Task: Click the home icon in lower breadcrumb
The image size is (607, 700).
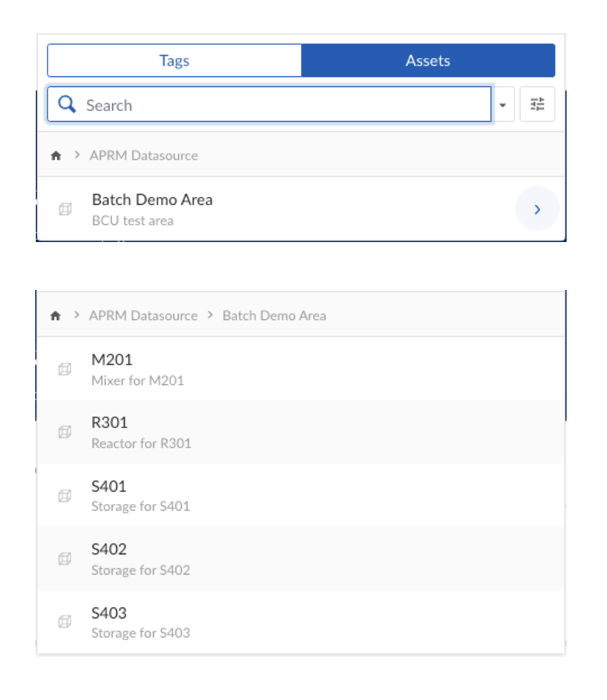Action: click(56, 316)
